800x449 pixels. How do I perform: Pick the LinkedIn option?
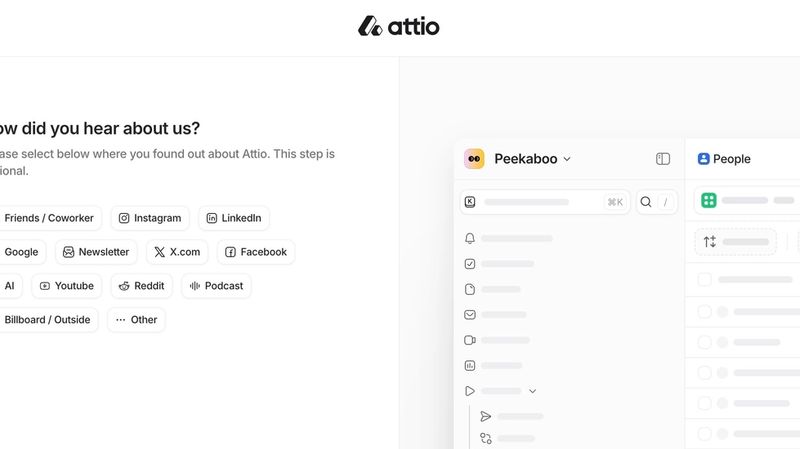tap(234, 218)
